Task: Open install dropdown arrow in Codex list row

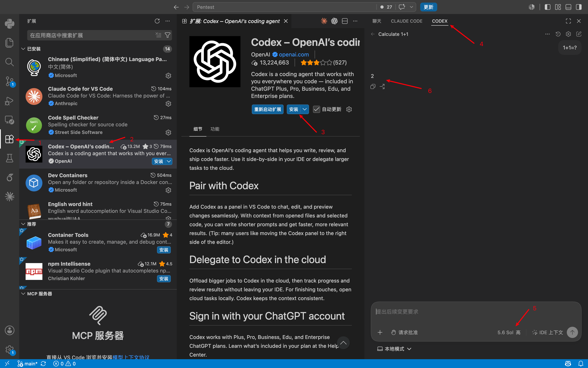Action: coord(169,161)
